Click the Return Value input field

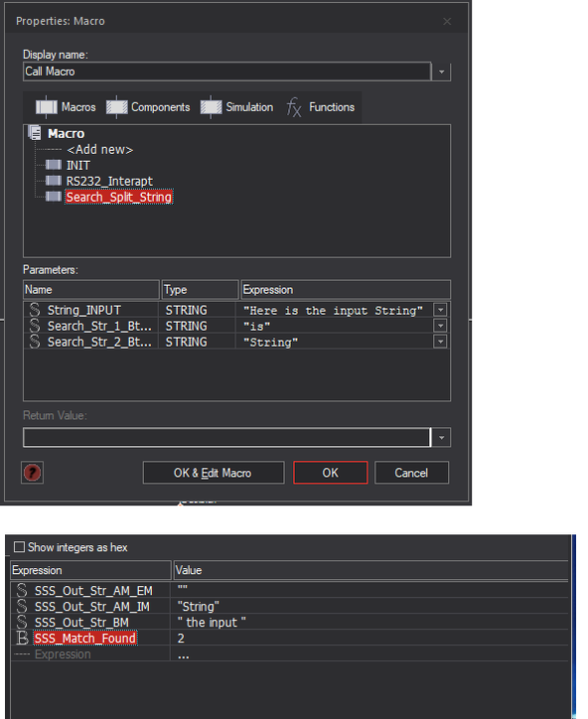[x=228, y=437]
